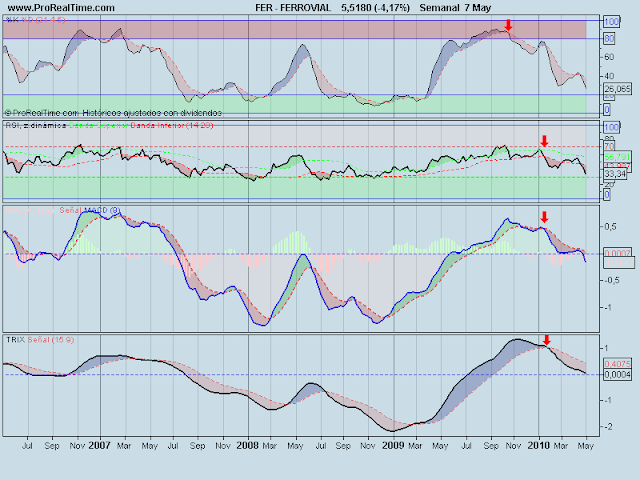The width and height of the screenshot is (640, 480).
Task: Click the price 5,5180 (-4,17%)
Action: pyautogui.click(x=376, y=8)
